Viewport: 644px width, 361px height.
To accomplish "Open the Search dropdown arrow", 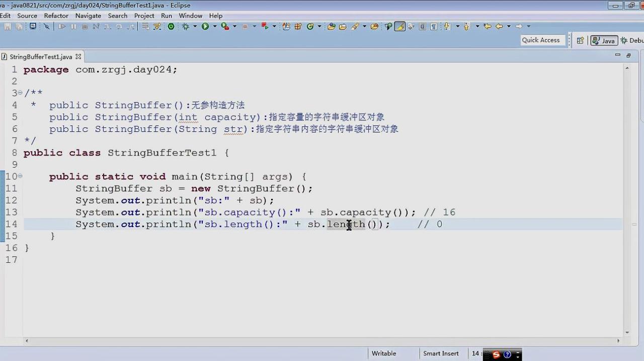I will pos(364,26).
